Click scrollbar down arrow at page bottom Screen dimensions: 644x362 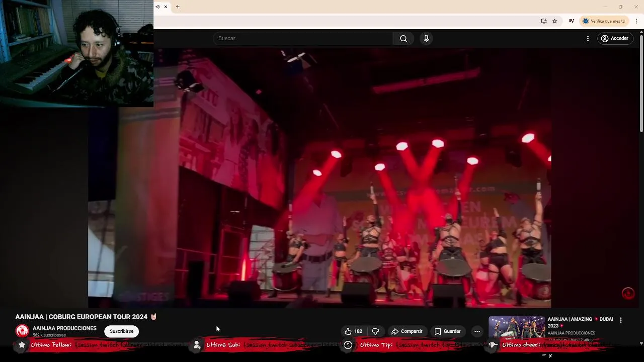click(x=641, y=344)
